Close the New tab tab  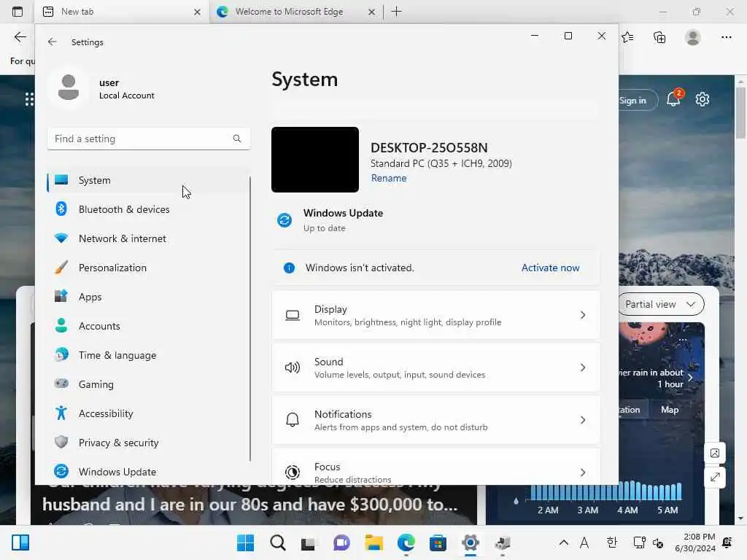point(197,12)
